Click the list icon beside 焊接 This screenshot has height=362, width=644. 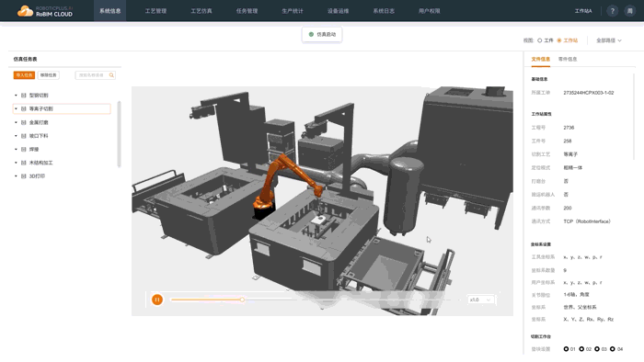23,149
